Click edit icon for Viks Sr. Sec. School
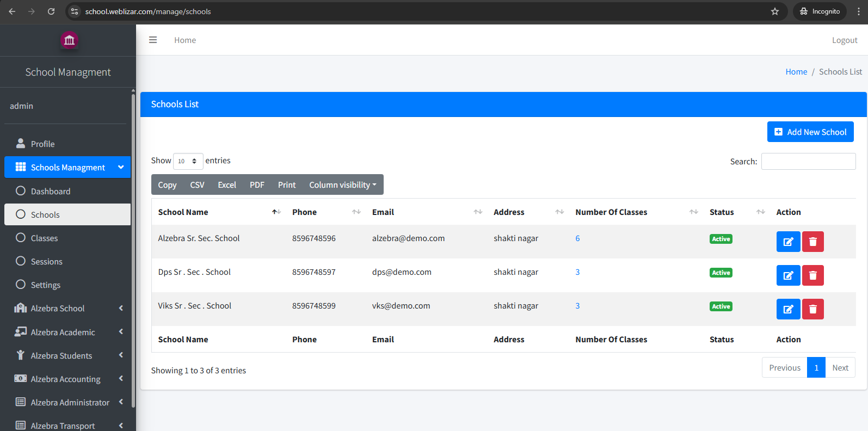The height and width of the screenshot is (431, 868). [x=787, y=309]
